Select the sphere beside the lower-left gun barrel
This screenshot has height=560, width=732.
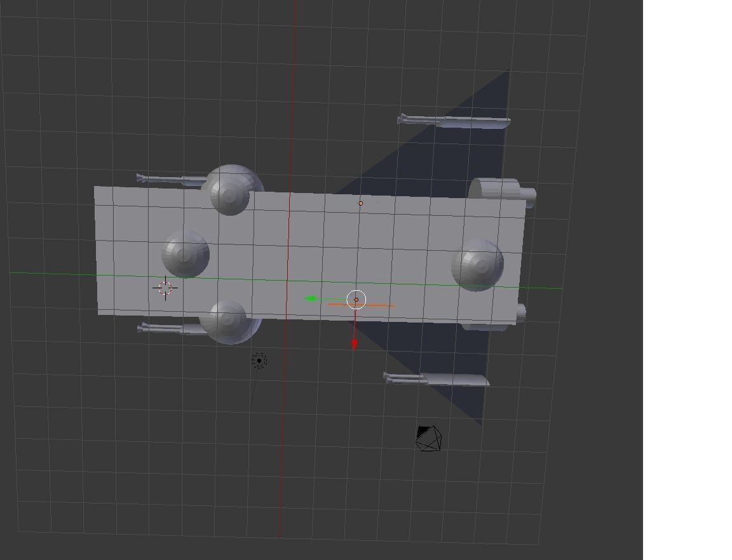coord(229,323)
